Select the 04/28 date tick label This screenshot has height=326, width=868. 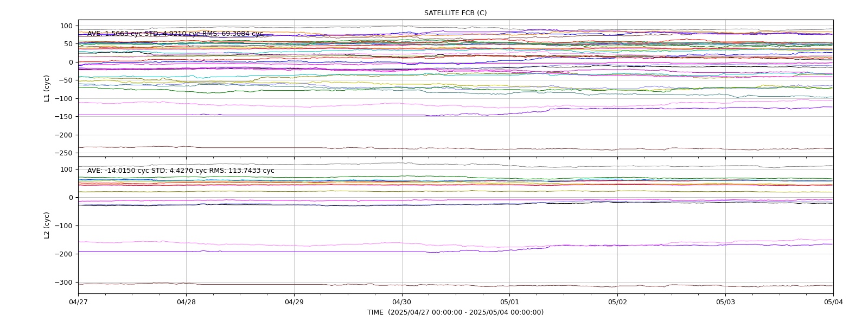[x=186, y=302]
